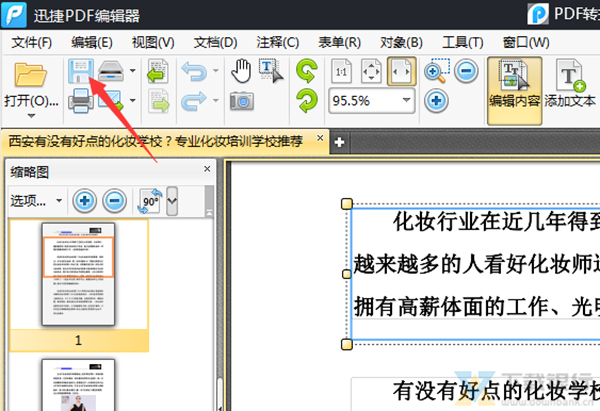Toggle the Fit width icon

click(401, 71)
